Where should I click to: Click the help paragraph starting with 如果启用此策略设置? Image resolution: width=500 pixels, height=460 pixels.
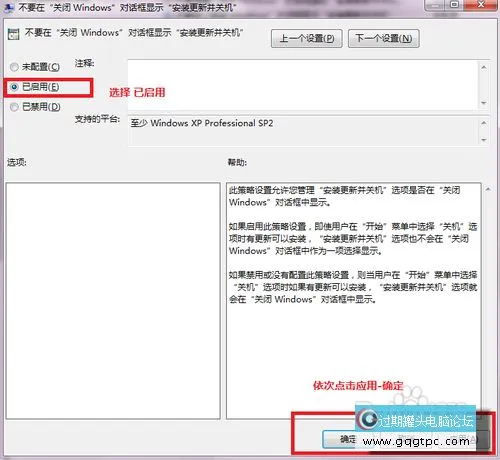pyautogui.click(x=353, y=239)
